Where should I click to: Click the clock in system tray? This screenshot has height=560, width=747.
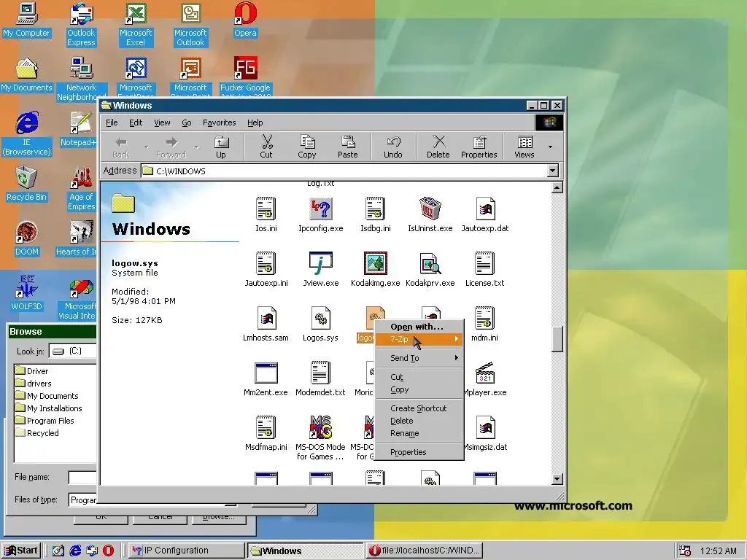pos(718,551)
